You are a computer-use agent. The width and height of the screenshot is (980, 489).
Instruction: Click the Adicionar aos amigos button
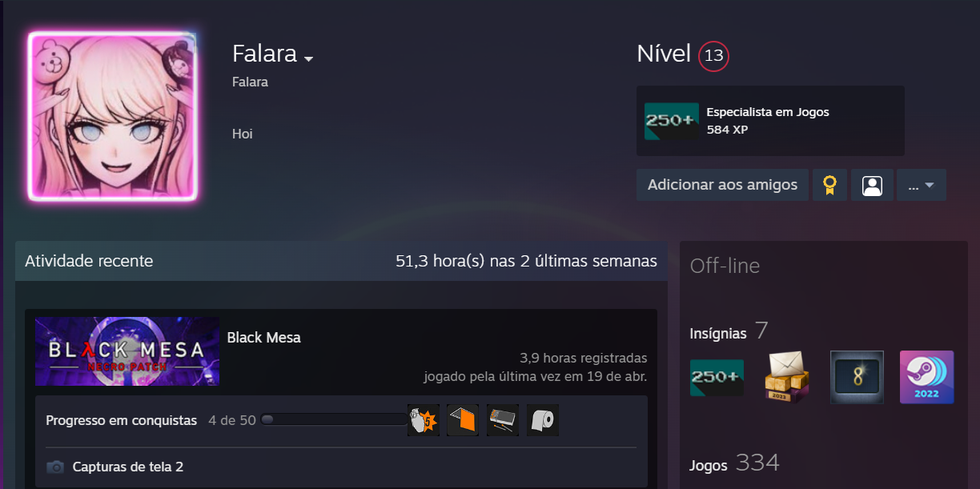coord(722,185)
